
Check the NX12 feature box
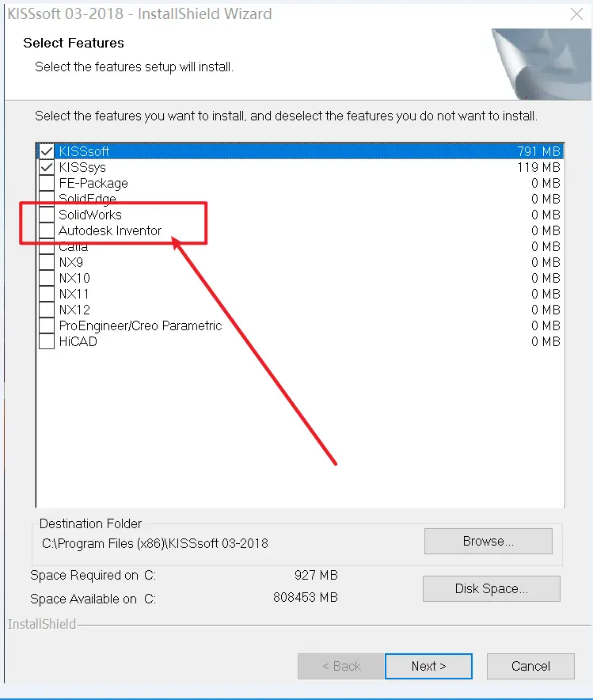coord(47,310)
